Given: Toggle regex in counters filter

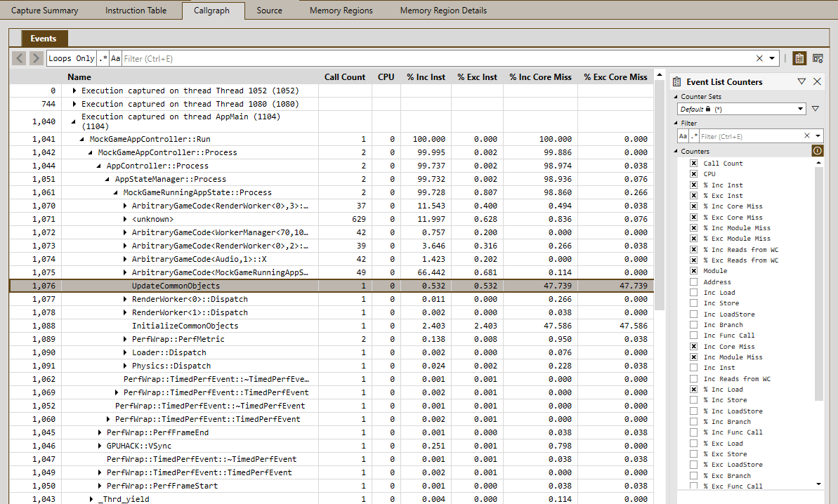Looking at the screenshot, I should click(694, 136).
